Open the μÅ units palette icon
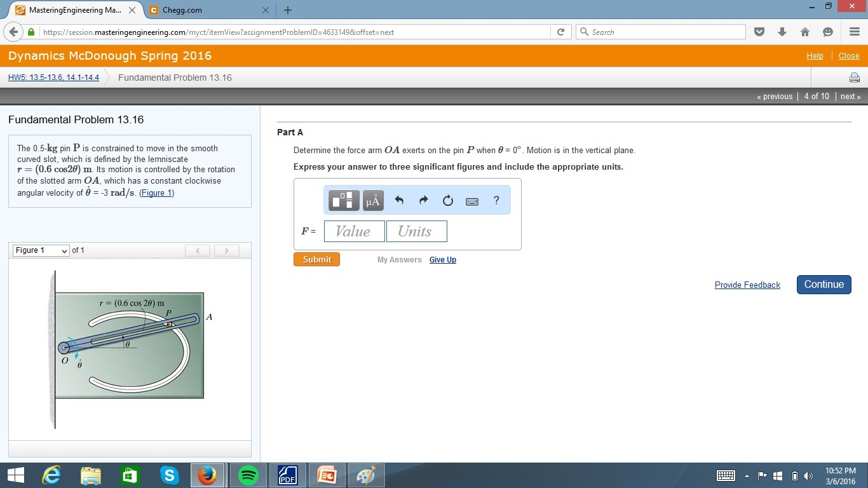This screenshot has width=868, height=488. tap(373, 200)
